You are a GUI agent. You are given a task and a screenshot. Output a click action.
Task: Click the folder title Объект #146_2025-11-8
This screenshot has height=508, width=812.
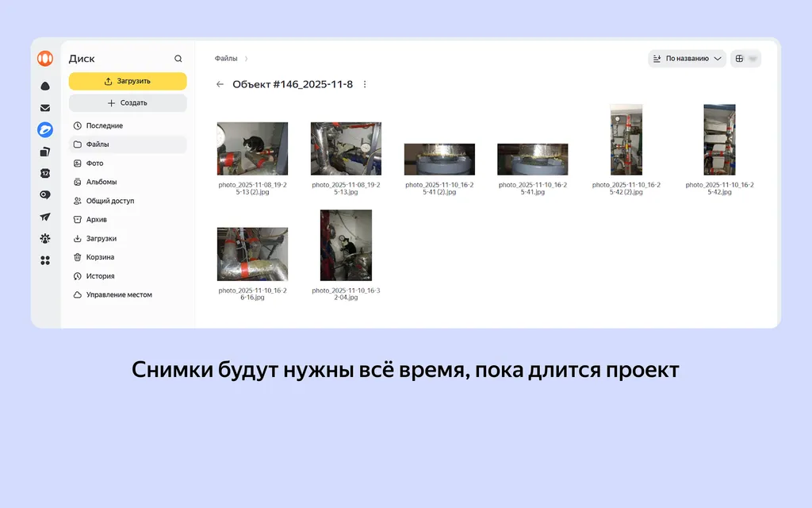click(x=293, y=84)
